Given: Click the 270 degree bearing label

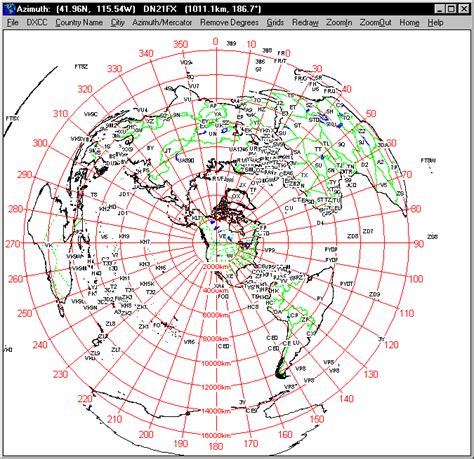Looking at the screenshot, I should (13, 244).
